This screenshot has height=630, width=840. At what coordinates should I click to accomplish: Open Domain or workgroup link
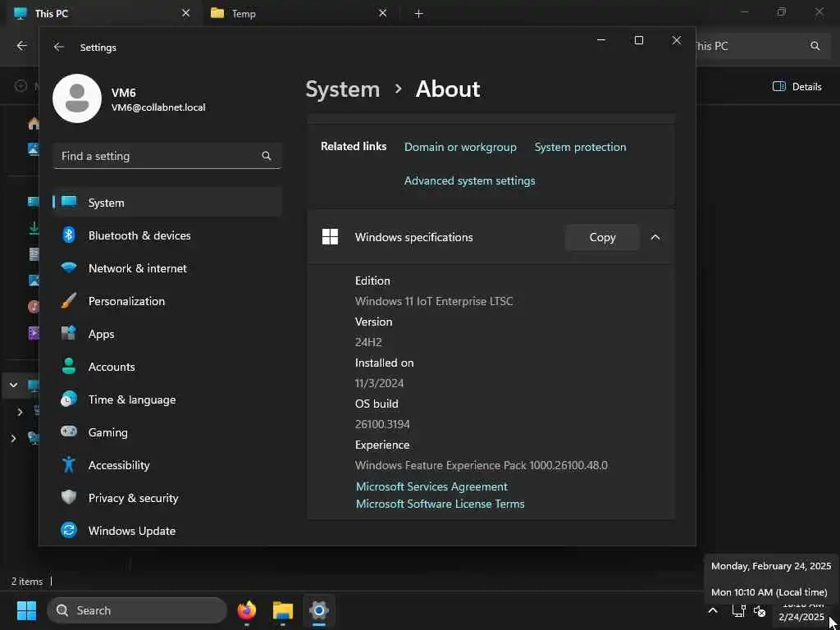[460, 147]
